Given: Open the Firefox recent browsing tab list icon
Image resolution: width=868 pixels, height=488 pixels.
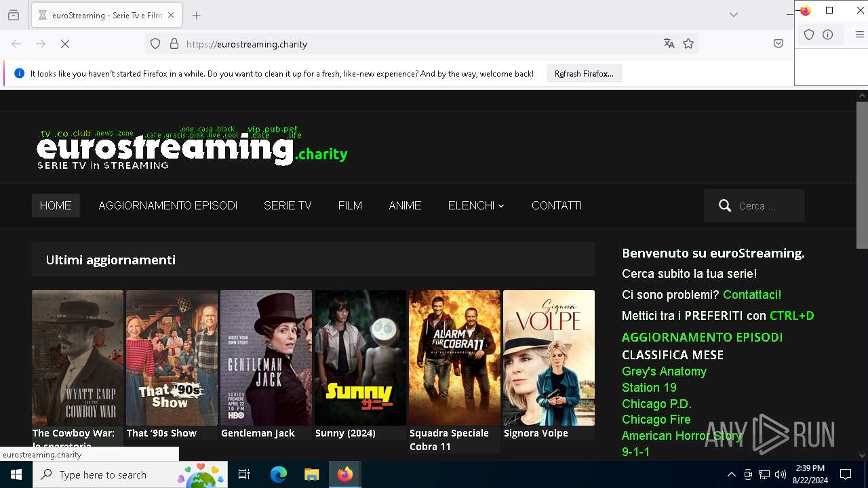Looking at the screenshot, I should pyautogui.click(x=14, y=15).
